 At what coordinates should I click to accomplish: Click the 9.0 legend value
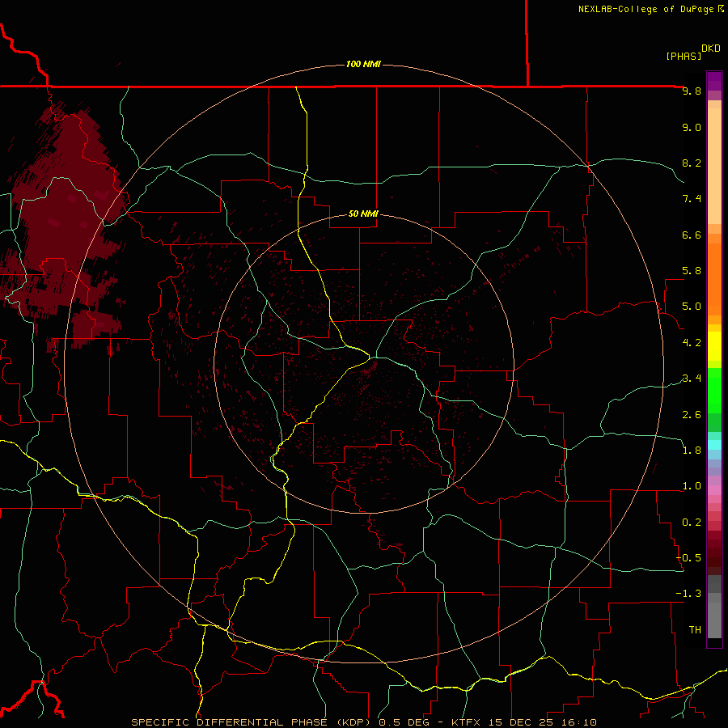(692, 127)
